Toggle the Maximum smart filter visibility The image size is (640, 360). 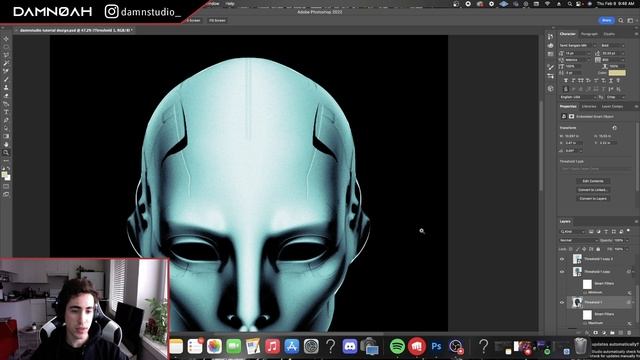pos(585,323)
